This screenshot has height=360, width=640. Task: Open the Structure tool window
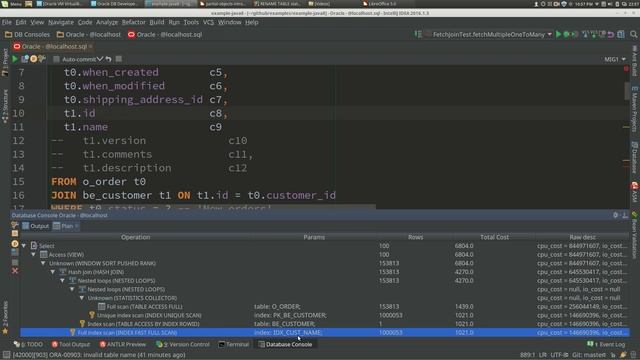point(5,106)
